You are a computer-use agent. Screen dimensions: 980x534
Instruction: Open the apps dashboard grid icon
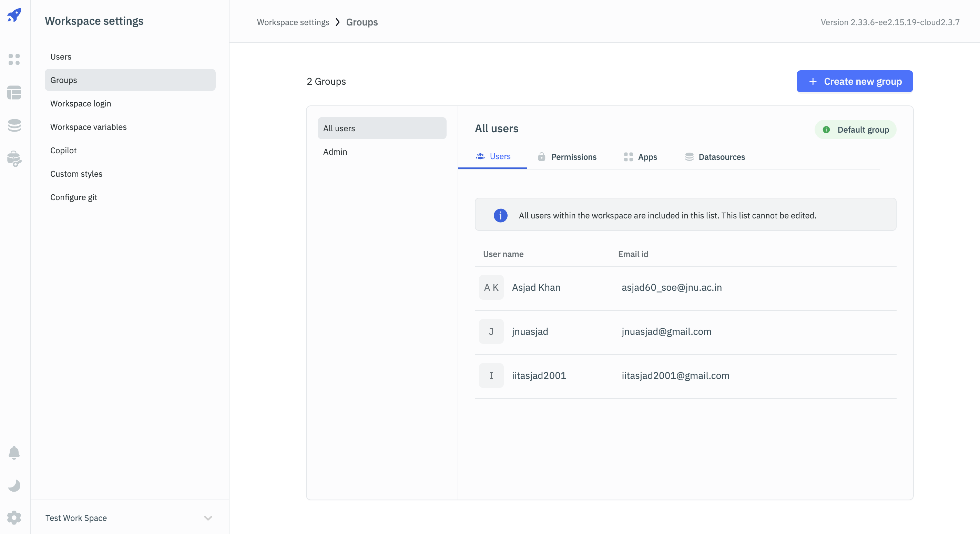pyautogui.click(x=14, y=59)
